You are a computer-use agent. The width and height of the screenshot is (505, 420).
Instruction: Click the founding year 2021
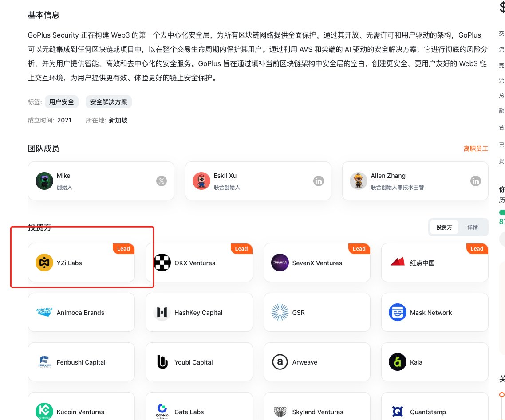coord(64,120)
